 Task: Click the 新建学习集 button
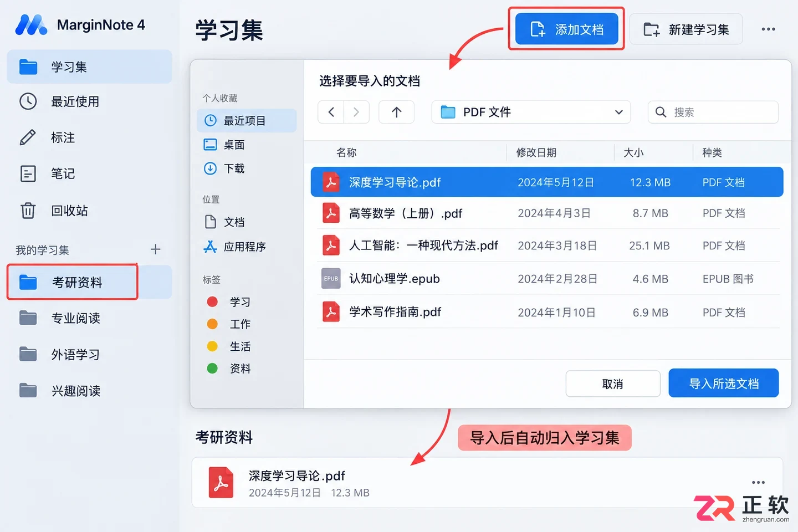[x=686, y=29]
